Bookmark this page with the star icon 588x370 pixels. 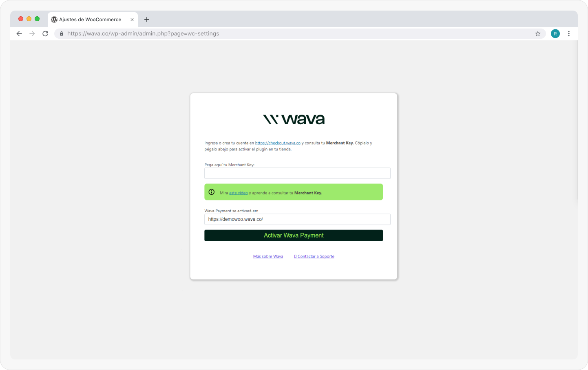tap(538, 34)
